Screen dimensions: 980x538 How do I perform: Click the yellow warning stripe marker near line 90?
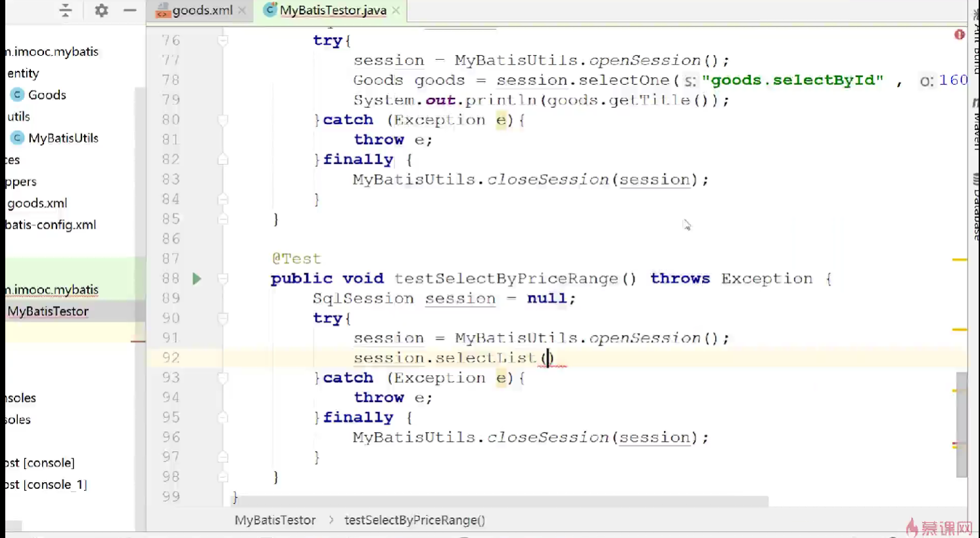[960, 329]
